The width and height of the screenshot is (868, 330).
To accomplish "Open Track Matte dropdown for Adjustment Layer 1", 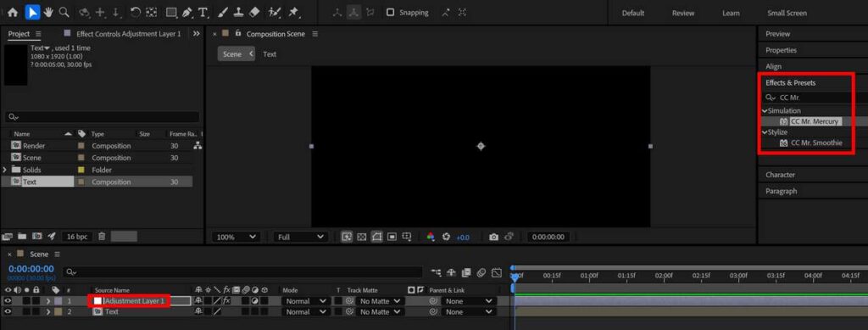I will tap(381, 301).
